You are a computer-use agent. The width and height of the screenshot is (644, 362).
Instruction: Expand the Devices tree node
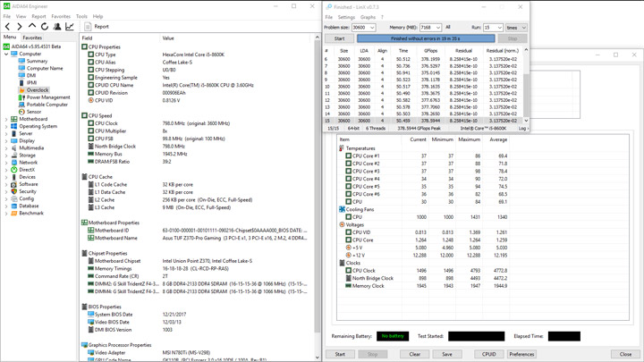point(6,177)
